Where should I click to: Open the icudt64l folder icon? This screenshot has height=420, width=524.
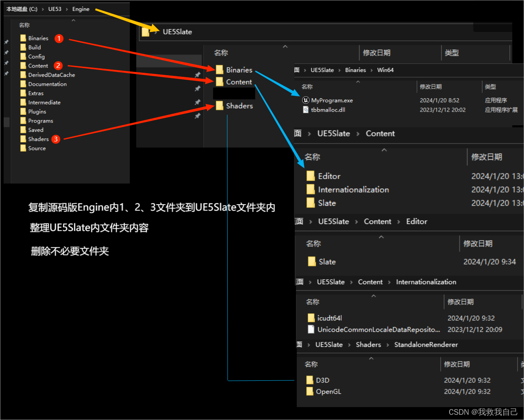tap(311, 318)
